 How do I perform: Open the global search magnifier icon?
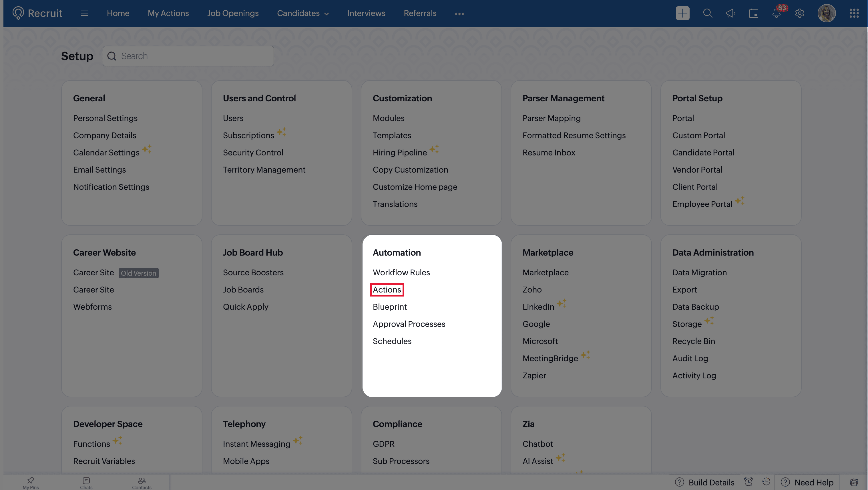point(708,13)
